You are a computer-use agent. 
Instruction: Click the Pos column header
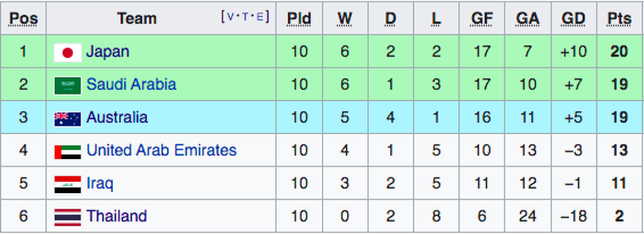pos(23,19)
